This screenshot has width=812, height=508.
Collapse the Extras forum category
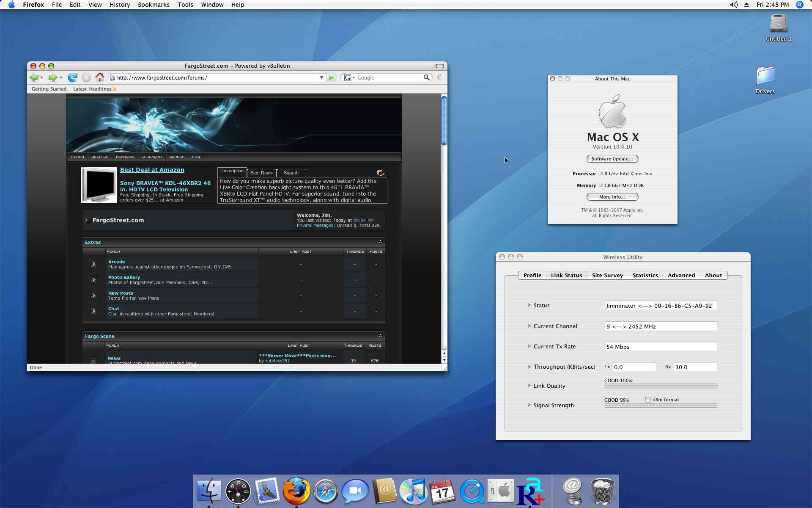[x=380, y=242]
